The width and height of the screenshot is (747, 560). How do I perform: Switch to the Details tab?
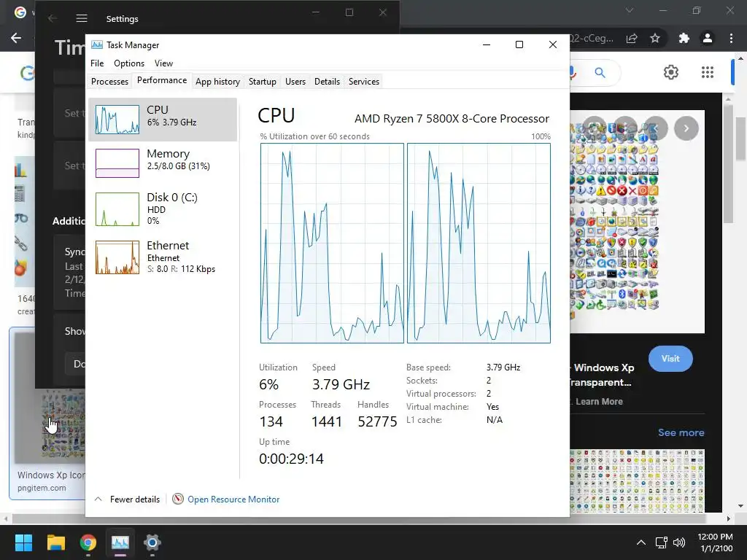click(x=328, y=82)
